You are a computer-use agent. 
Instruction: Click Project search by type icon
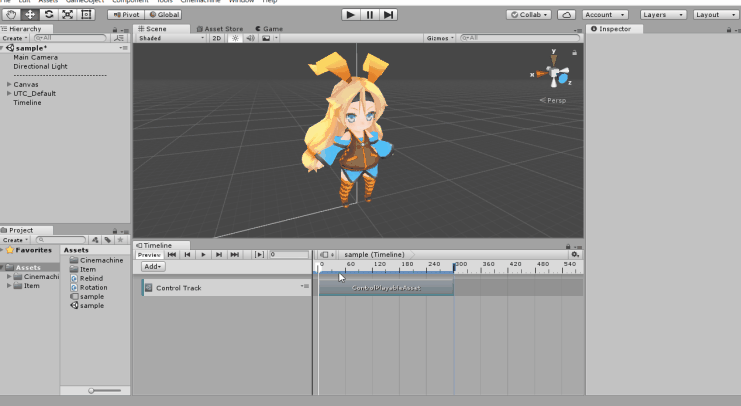tap(95, 240)
